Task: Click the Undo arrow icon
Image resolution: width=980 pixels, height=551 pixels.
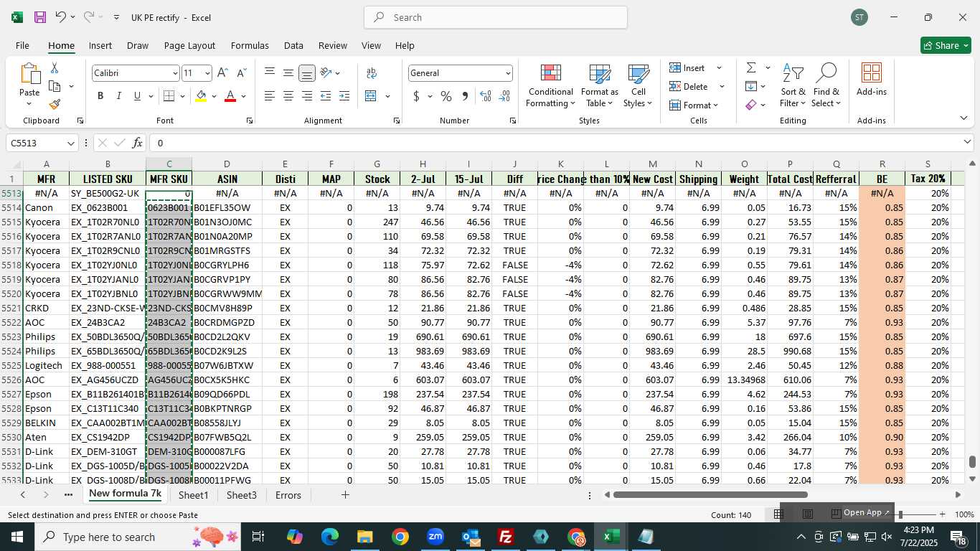Action: [x=61, y=17]
